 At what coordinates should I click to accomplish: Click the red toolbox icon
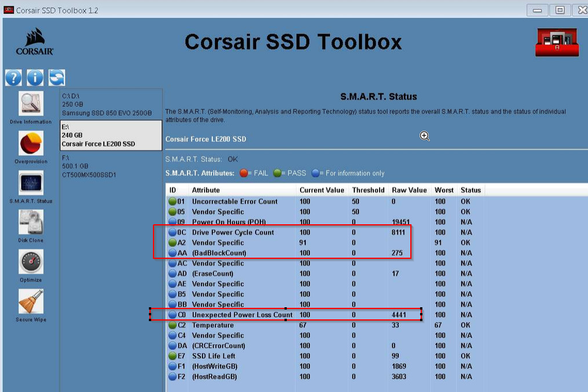point(557,42)
